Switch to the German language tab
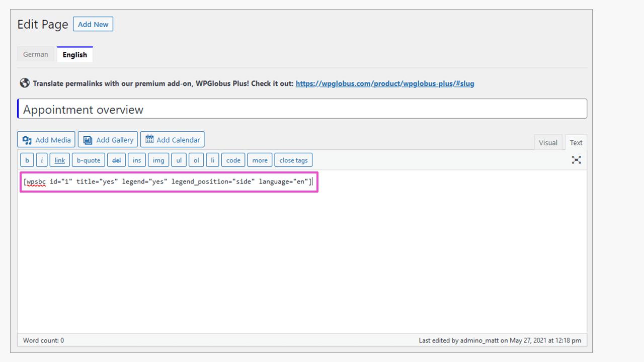The image size is (644, 362). click(x=35, y=54)
